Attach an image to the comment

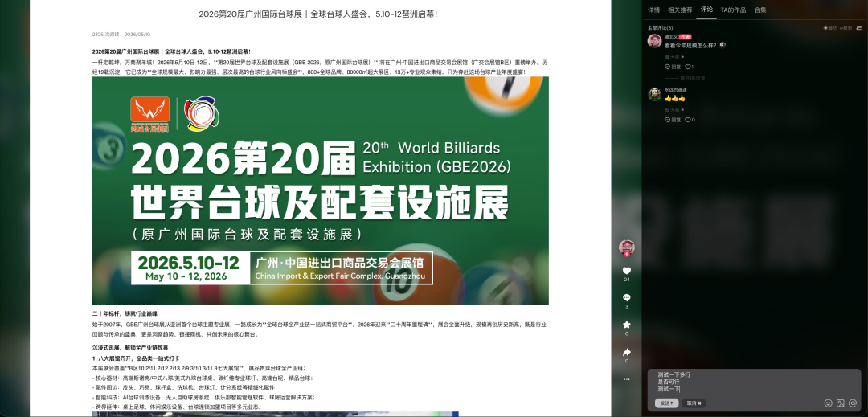[841, 403]
